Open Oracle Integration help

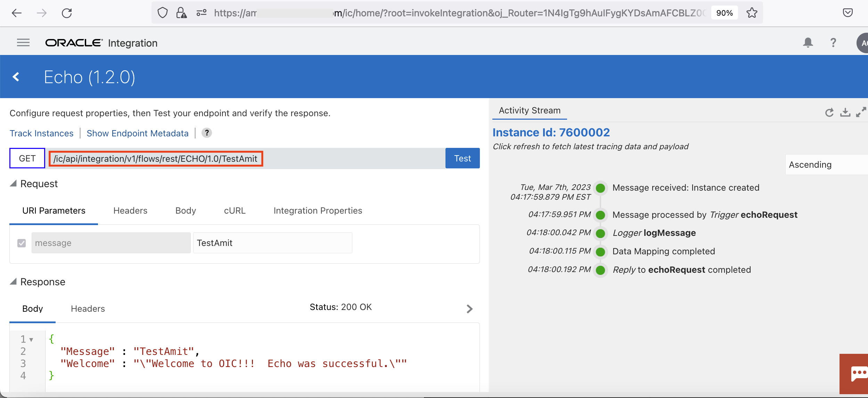click(833, 42)
